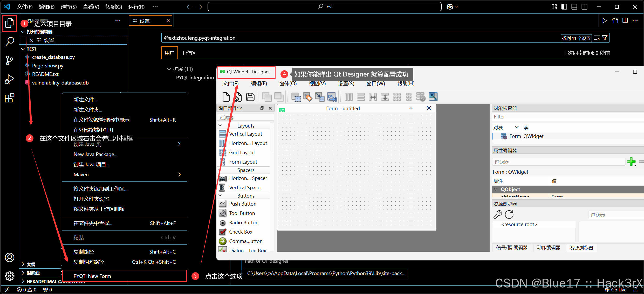This screenshot has width=644, height=294.
Task: Collapse the Buttons section in the widget box
Action: [x=220, y=195]
